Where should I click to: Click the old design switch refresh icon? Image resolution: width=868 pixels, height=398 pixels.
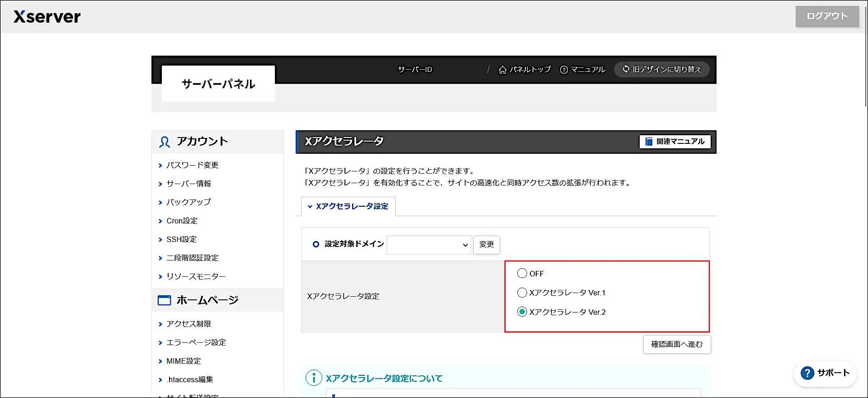click(626, 69)
